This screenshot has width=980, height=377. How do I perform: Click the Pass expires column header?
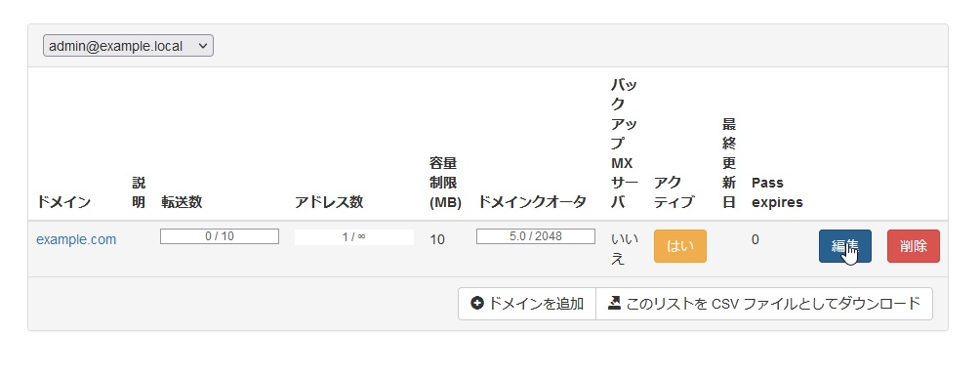(x=777, y=192)
